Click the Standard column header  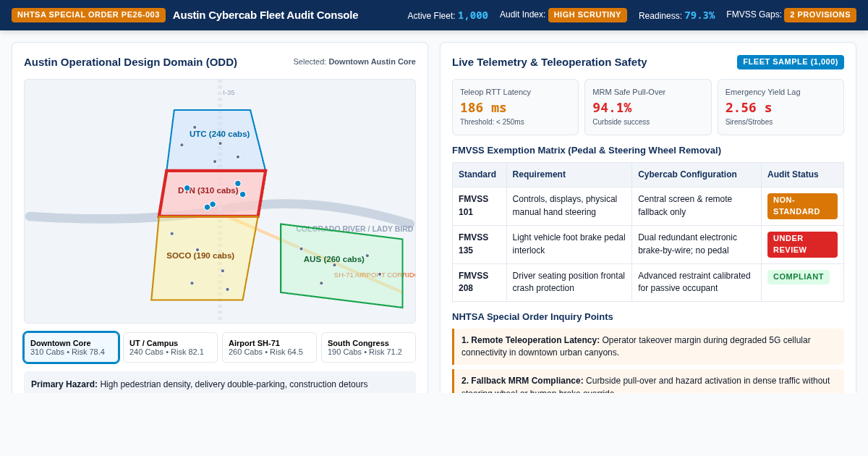tap(480, 174)
